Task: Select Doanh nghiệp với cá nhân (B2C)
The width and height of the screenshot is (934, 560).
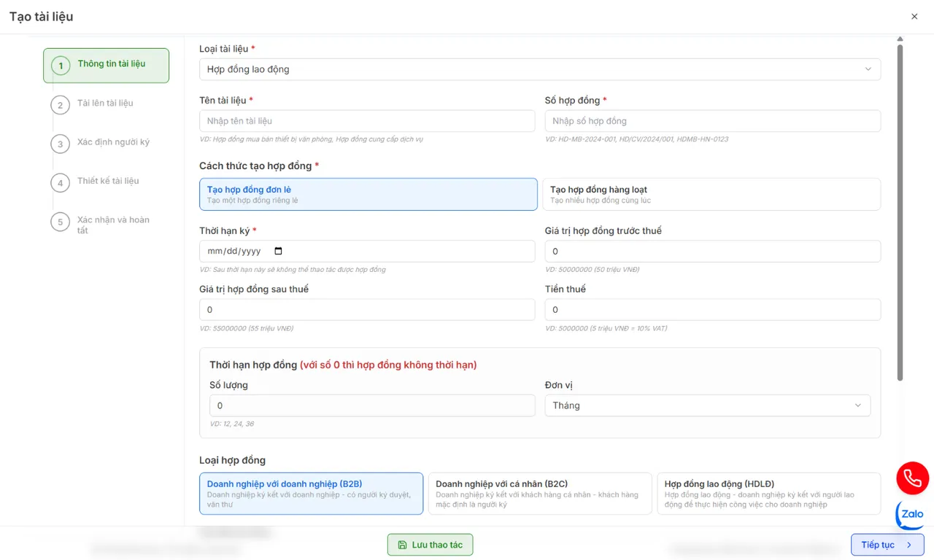Action: [539, 494]
